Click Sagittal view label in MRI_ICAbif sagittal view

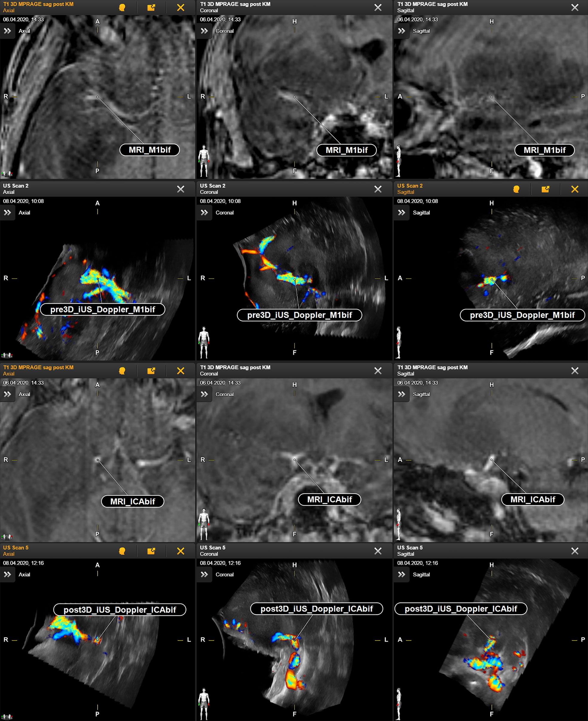click(421, 394)
